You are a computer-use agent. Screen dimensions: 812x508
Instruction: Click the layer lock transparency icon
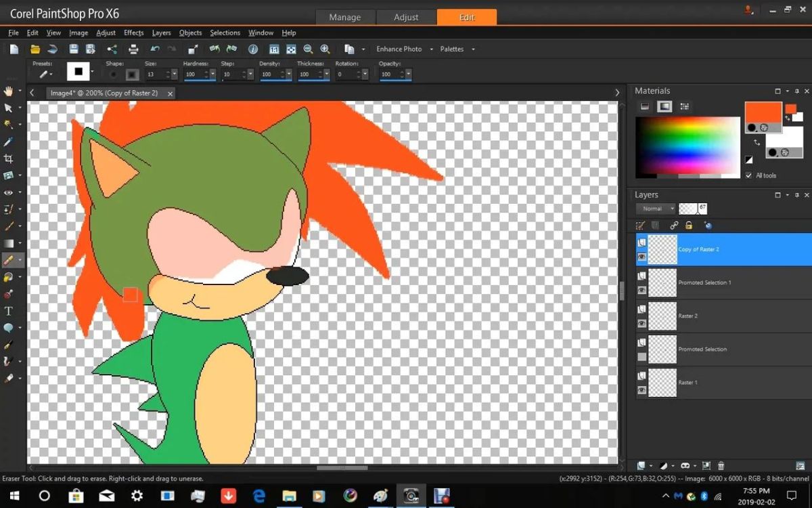point(689,226)
